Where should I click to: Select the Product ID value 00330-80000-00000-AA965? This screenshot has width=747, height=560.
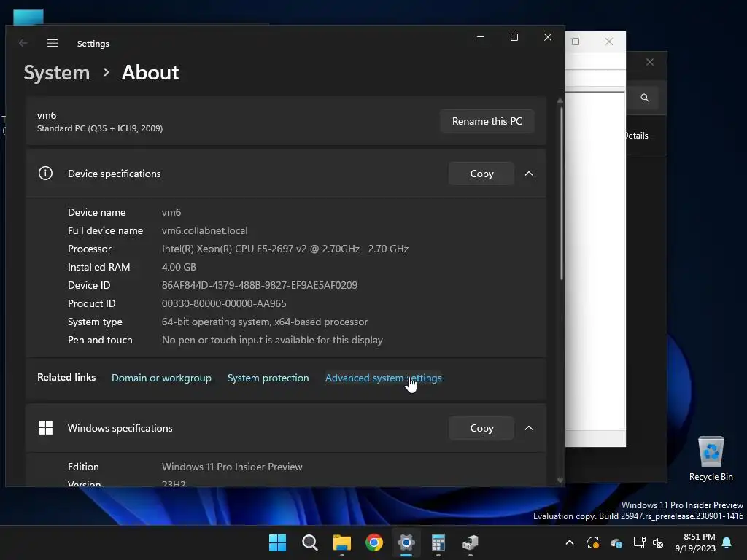(x=224, y=303)
